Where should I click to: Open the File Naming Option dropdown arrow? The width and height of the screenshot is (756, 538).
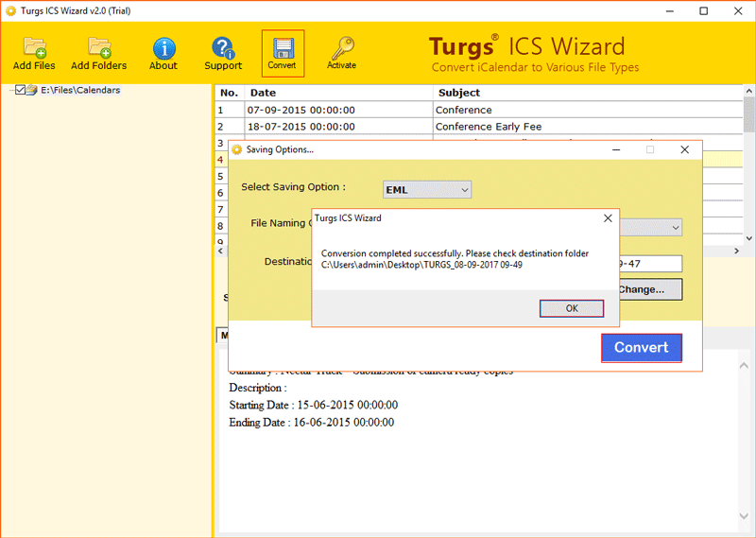coord(676,227)
